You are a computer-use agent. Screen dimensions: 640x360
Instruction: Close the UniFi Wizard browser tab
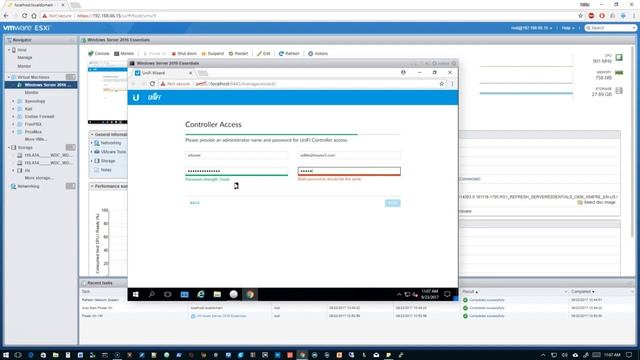(x=190, y=73)
